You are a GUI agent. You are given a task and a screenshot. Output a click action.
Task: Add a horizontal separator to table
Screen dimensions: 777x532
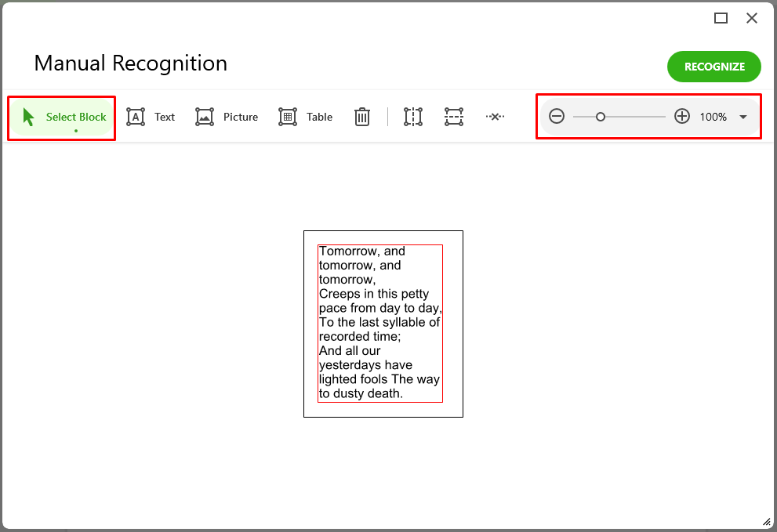(x=454, y=118)
